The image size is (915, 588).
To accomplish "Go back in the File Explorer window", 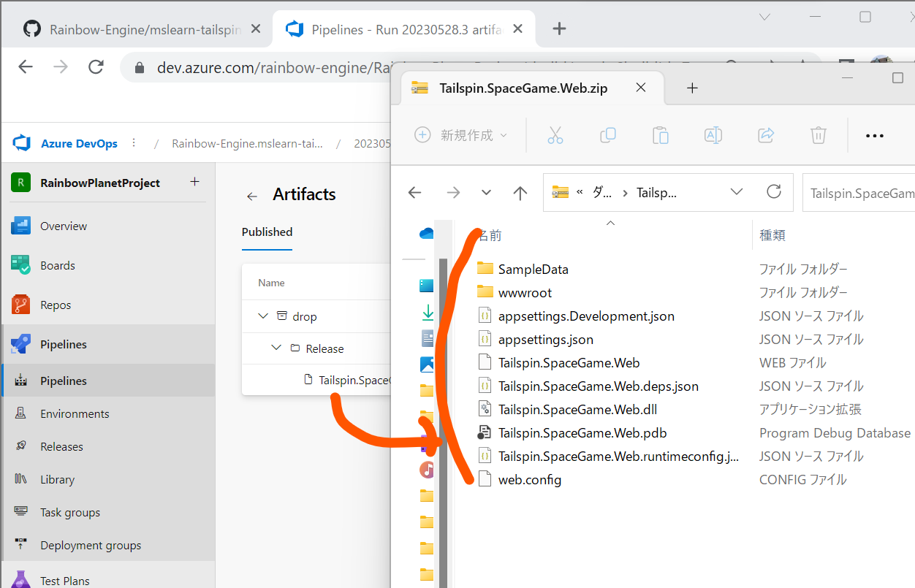I will 415,192.
